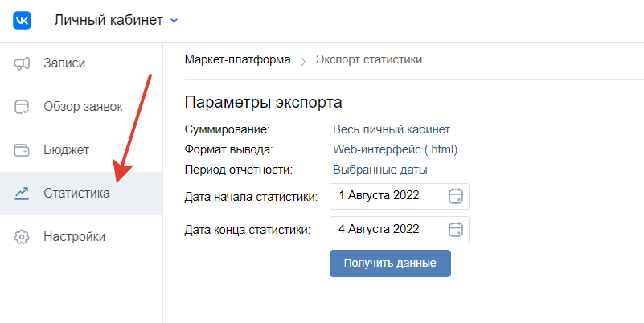Viewport: 644px width, 323px height.
Task: Click the gear icon for Настройки
Action: point(23,237)
